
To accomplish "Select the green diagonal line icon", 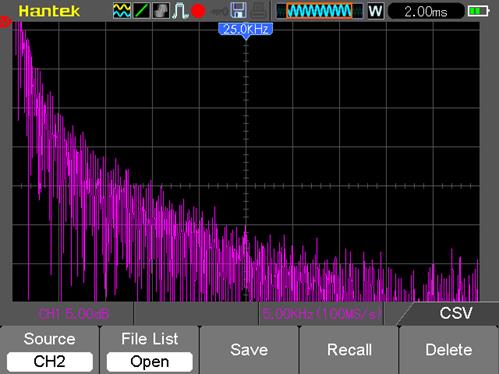I will [141, 11].
